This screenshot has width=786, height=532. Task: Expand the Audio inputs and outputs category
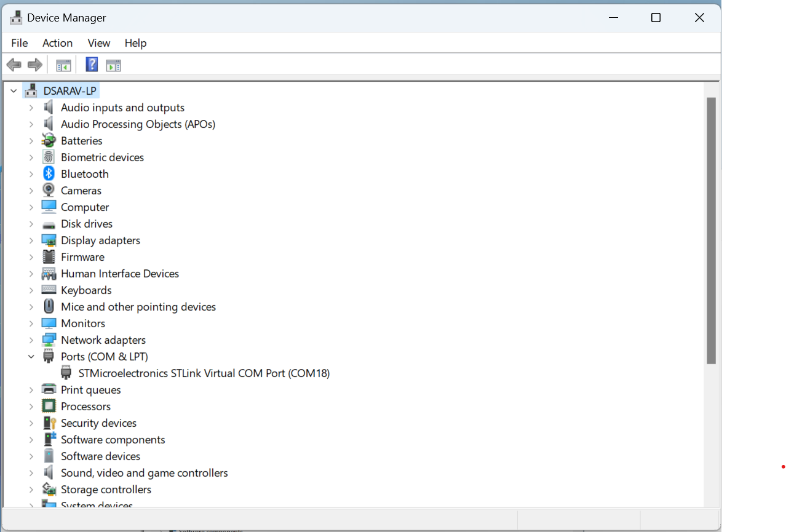tap(31, 107)
